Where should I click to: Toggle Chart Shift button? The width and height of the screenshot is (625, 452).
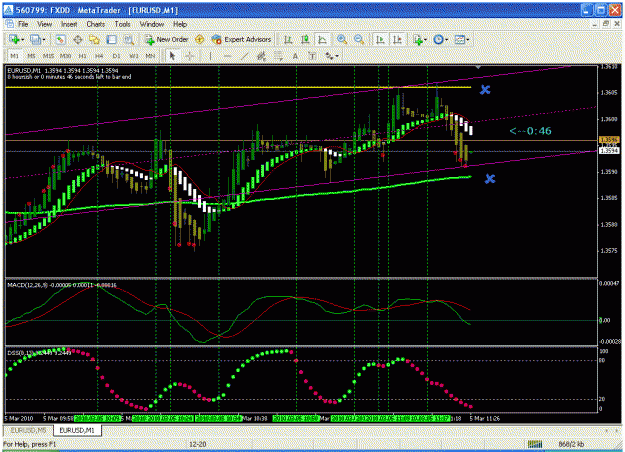[x=397, y=39]
